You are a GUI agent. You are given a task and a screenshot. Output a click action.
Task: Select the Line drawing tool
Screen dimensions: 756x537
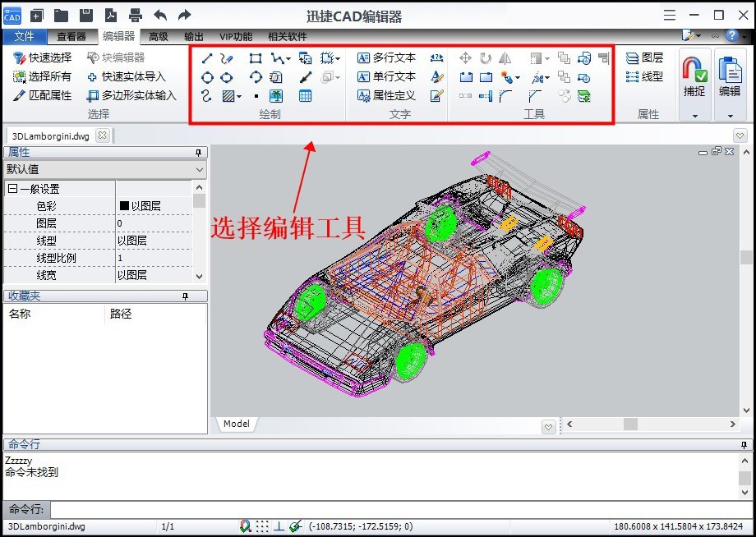207,58
